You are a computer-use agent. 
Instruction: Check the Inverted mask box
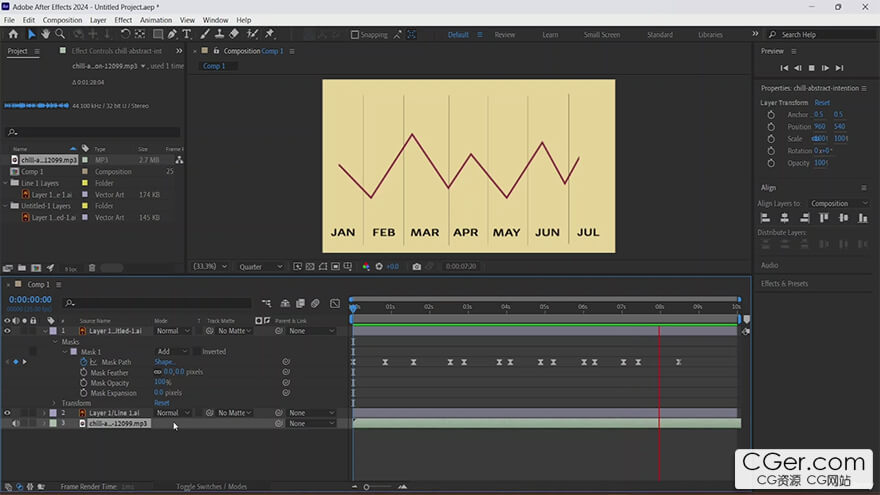click(197, 352)
